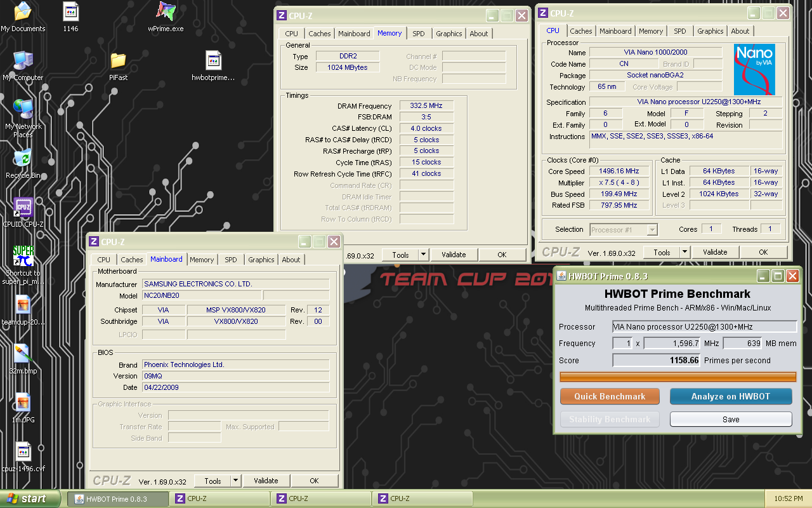Open the Windows Start button
Image resolution: width=812 pixels, height=508 pixels.
click(x=30, y=498)
